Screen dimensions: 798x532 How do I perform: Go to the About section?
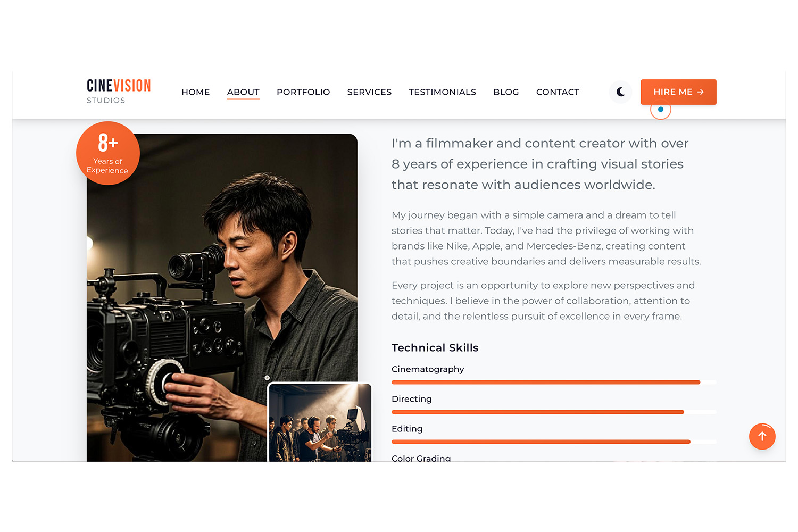pyautogui.click(x=243, y=92)
